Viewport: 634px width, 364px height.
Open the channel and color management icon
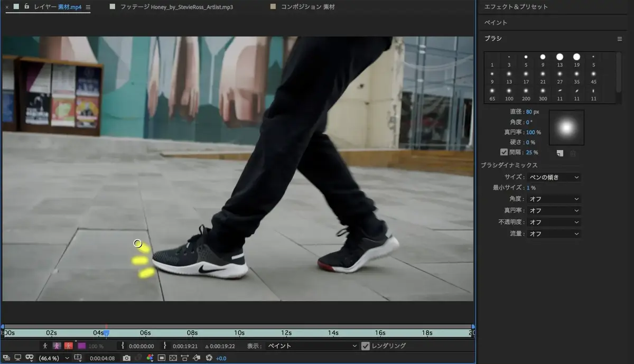(150, 358)
